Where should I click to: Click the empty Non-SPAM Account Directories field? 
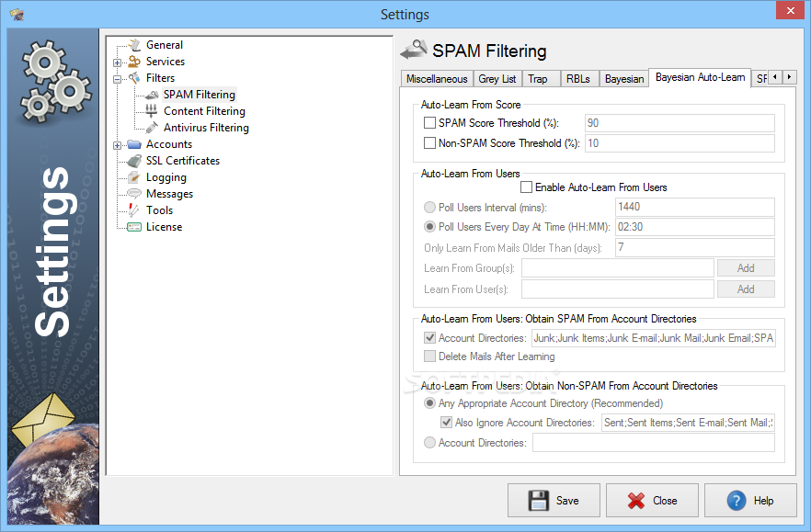654,443
